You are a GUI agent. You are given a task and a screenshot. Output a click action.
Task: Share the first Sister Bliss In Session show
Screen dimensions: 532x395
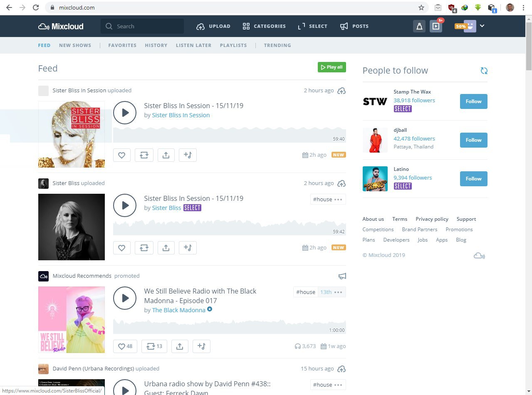click(x=166, y=155)
